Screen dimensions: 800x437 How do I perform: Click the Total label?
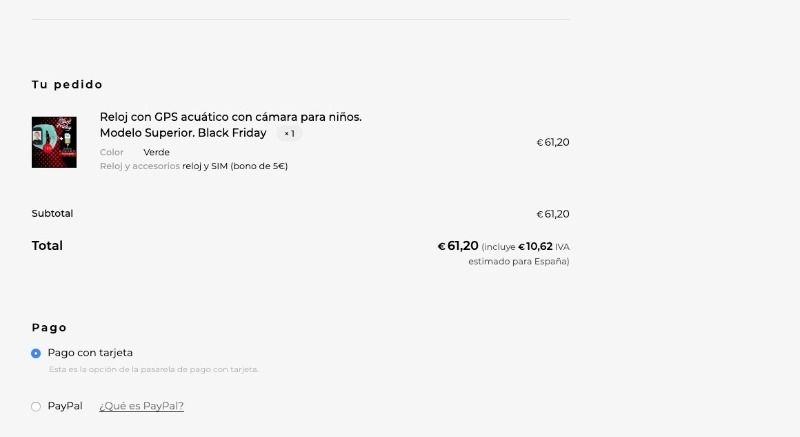click(x=47, y=246)
